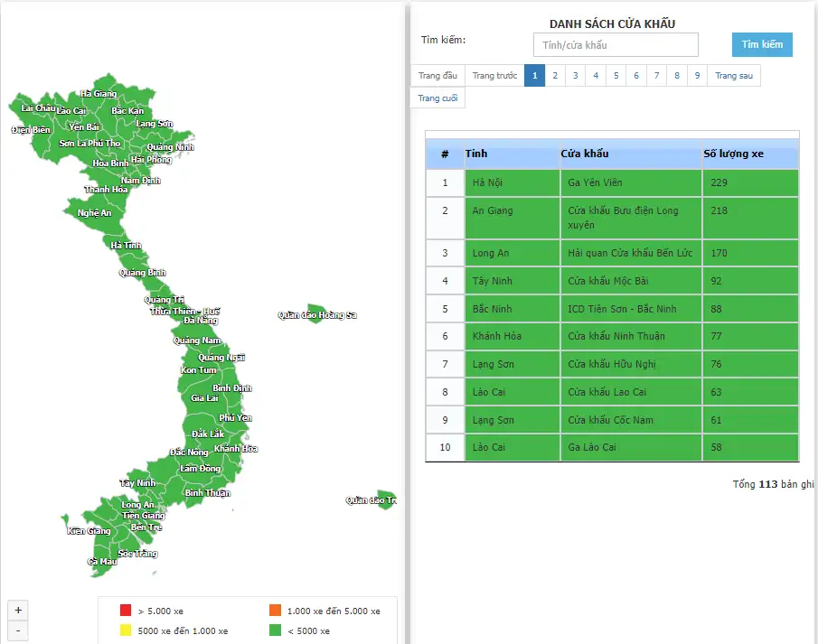Click Điện Biên province label on map

(x=31, y=130)
